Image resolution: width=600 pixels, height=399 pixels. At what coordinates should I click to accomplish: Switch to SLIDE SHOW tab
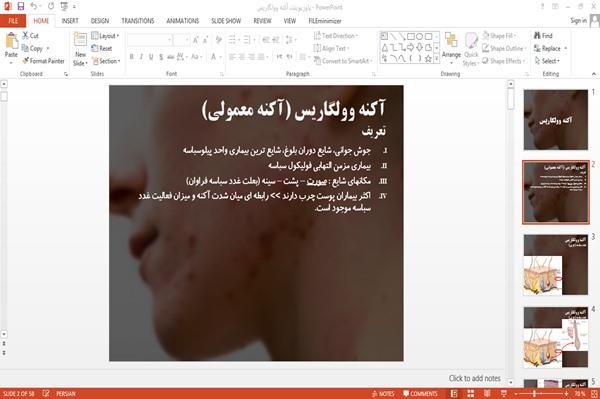pyautogui.click(x=226, y=21)
